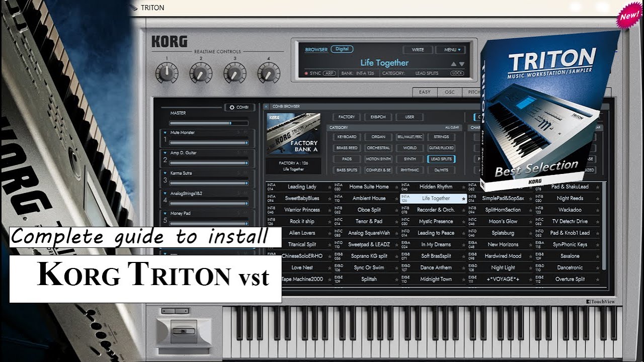Click realtime control knob 4
This screenshot has width=644, height=362.
pos(269,73)
